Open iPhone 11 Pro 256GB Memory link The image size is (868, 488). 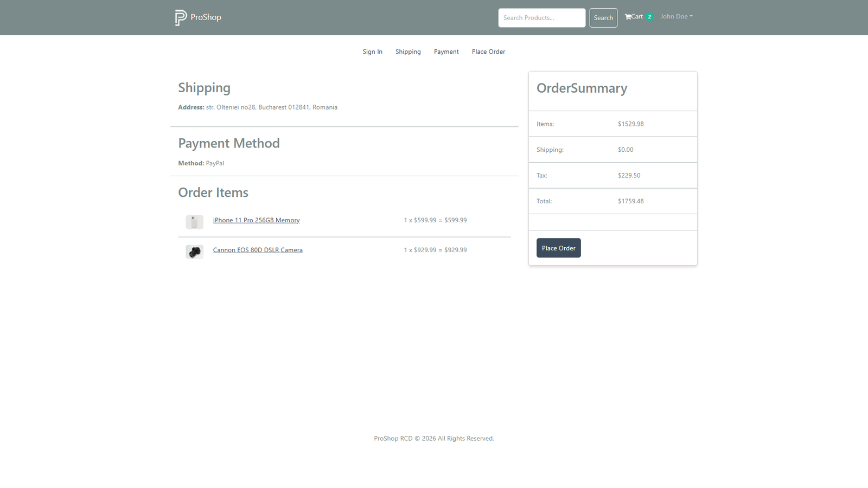tap(256, 220)
